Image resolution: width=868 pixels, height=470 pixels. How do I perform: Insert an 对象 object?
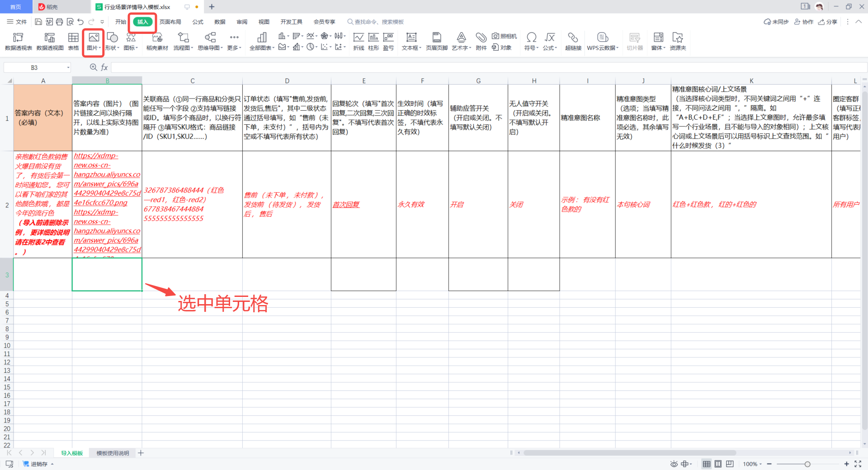click(x=502, y=47)
